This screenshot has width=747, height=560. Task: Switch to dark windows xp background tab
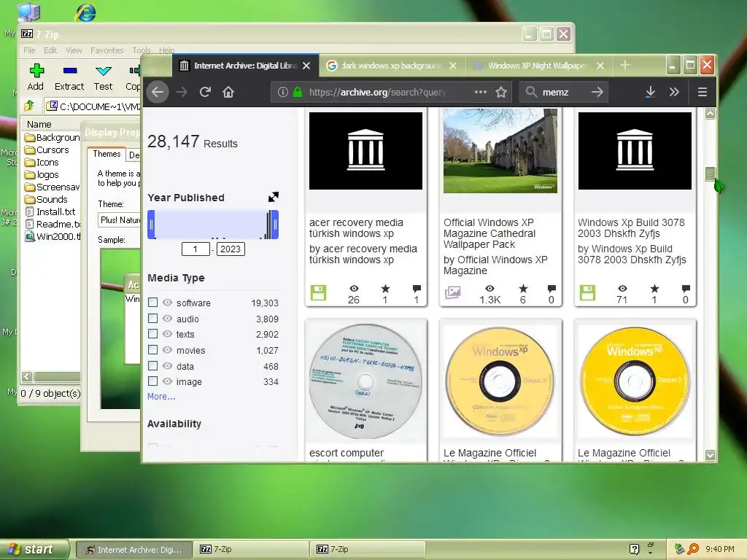click(x=391, y=66)
